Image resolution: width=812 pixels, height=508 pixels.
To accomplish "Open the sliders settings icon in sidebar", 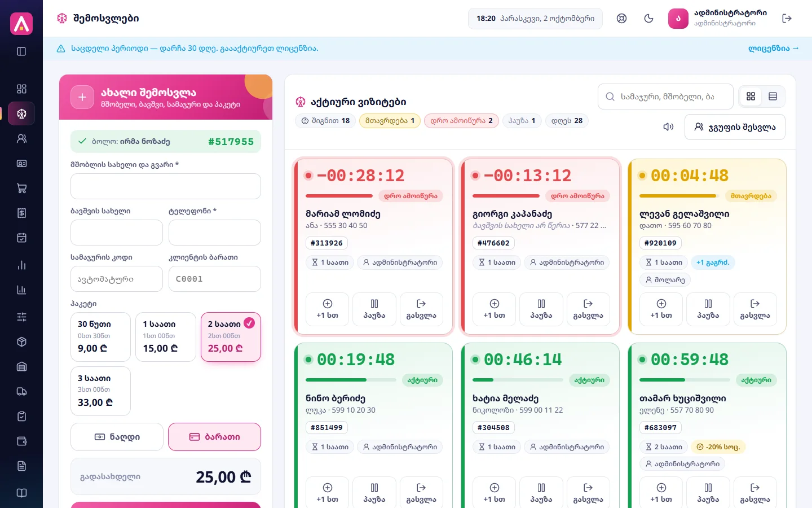I will [21, 317].
